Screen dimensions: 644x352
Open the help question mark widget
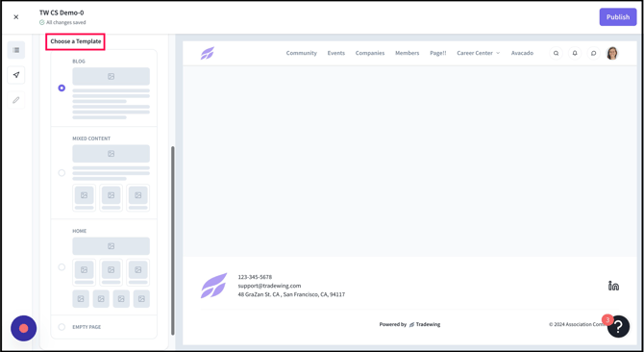click(x=618, y=327)
